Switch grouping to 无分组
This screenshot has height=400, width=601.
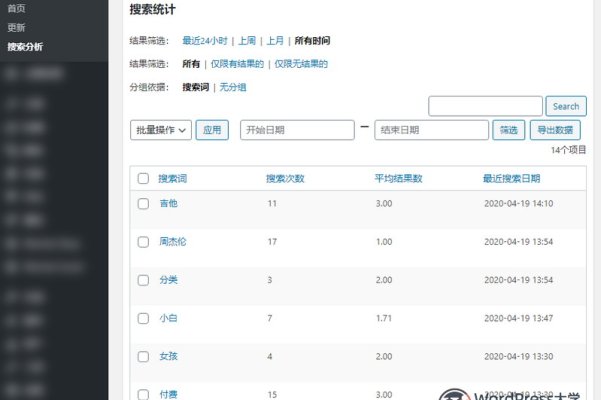pyautogui.click(x=233, y=87)
